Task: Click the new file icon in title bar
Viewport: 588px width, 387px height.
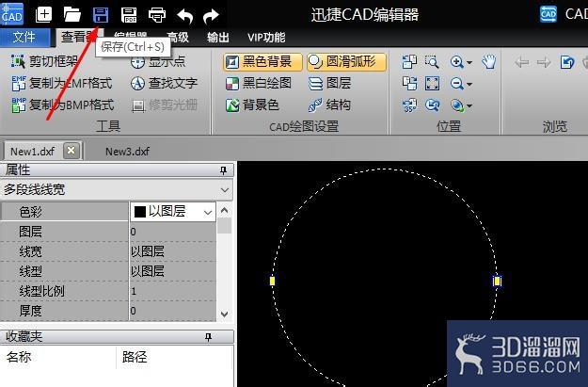Action: pyautogui.click(x=43, y=15)
